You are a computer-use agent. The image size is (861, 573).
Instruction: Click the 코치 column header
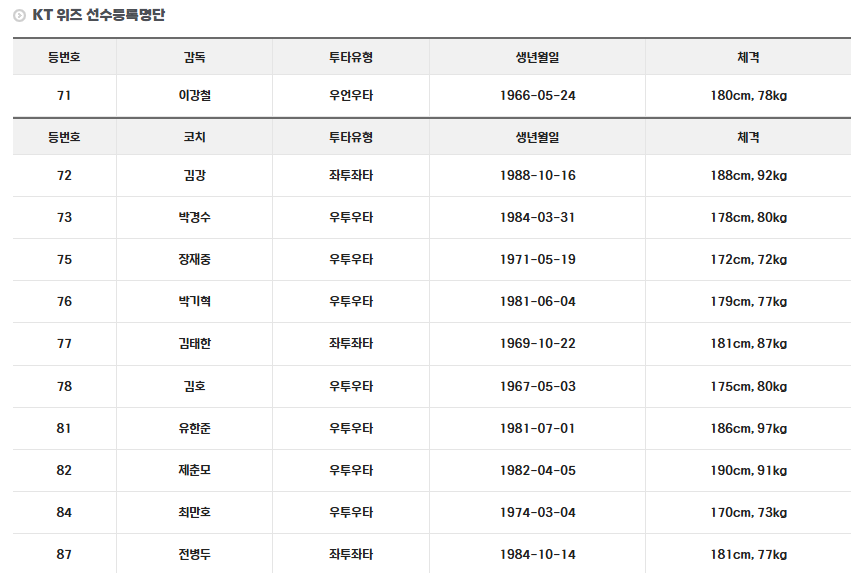tap(194, 137)
